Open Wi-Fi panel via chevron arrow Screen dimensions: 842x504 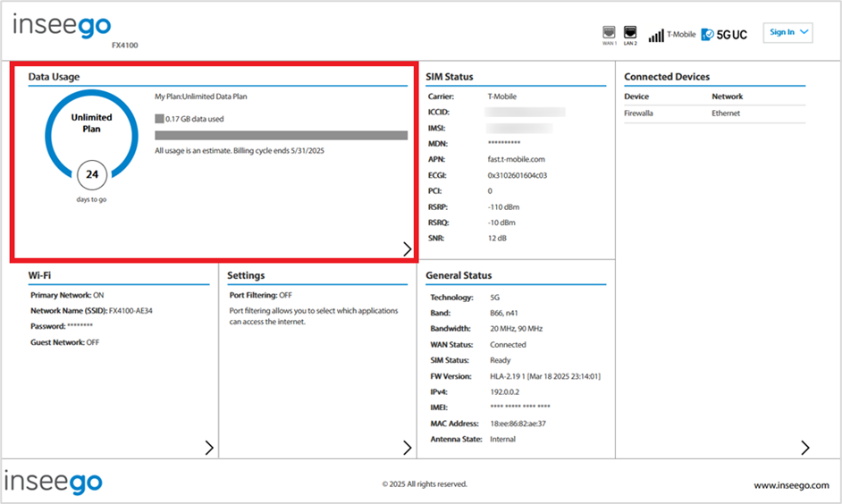(209, 448)
